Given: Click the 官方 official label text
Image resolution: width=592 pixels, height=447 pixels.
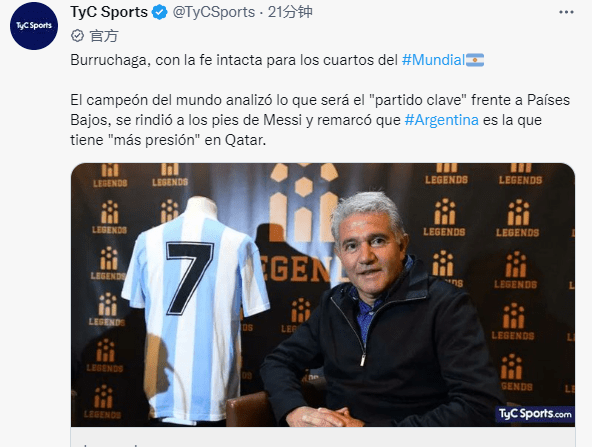Looking at the screenshot, I should point(104,36).
